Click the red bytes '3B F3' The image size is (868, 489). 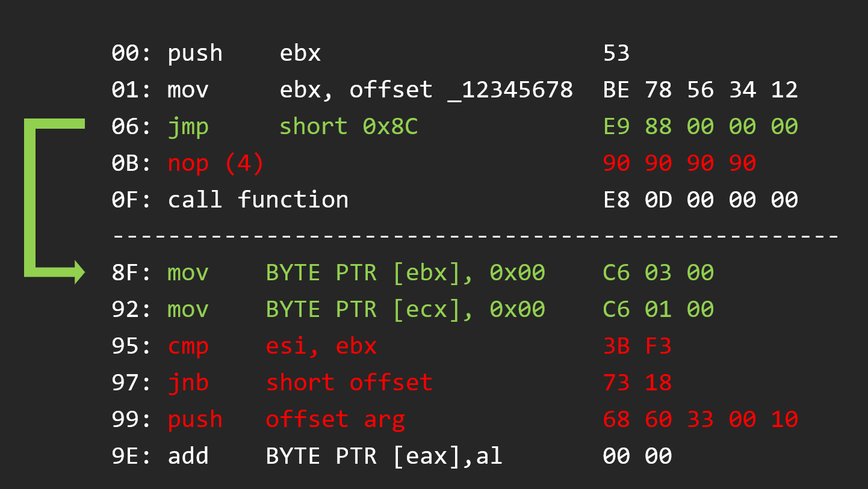tap(637, 346)
